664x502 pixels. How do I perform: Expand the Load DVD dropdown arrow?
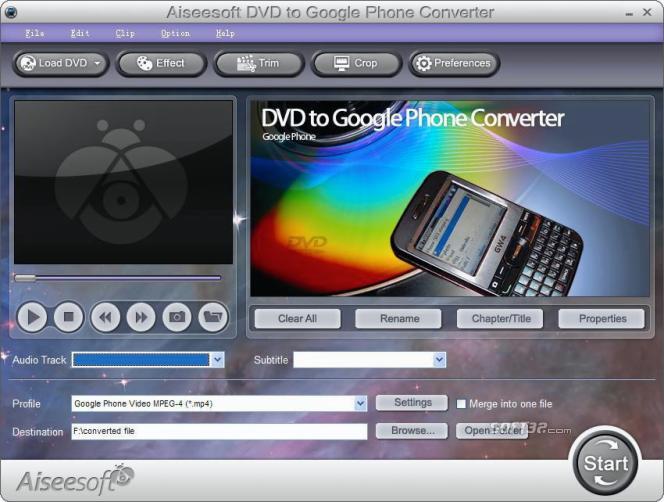coord(97,64)
